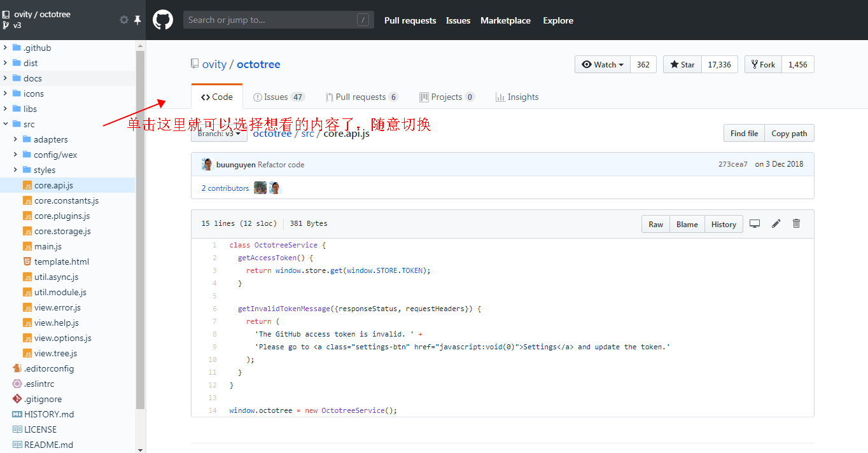Focus the Search or jump to field
Screen dimensions: 868x453
tap(279, 20)
